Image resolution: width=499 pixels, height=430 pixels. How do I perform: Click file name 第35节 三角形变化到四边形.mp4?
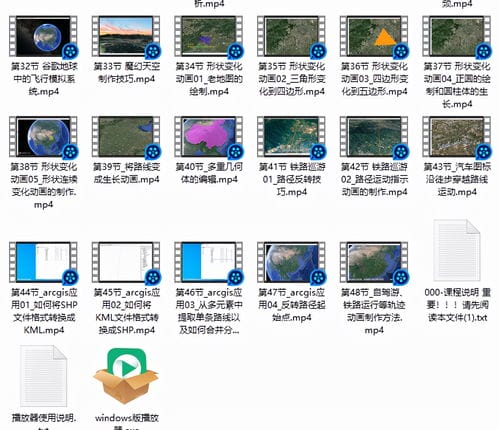click(292, 79)
